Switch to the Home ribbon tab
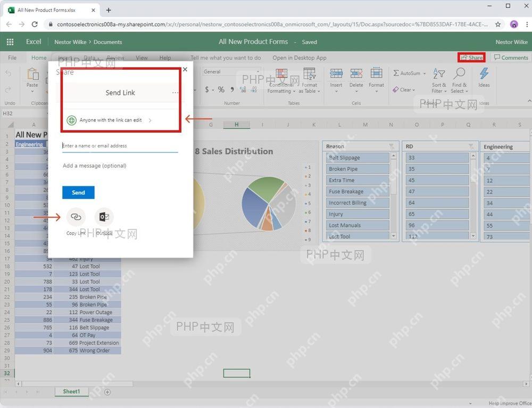Screen dimensions: 532x408 (39, 58)
